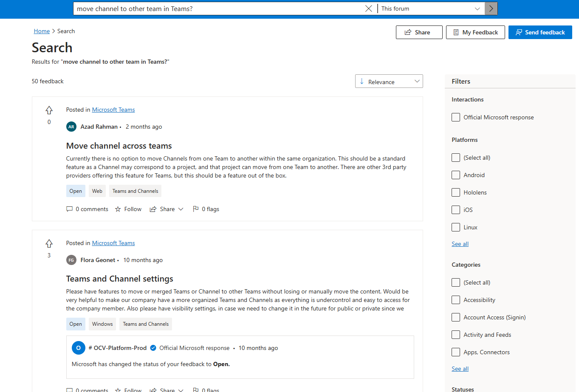Click the Windows platform tag
The width and height of the screenshot is (579, 392).
tap(102, 324)
